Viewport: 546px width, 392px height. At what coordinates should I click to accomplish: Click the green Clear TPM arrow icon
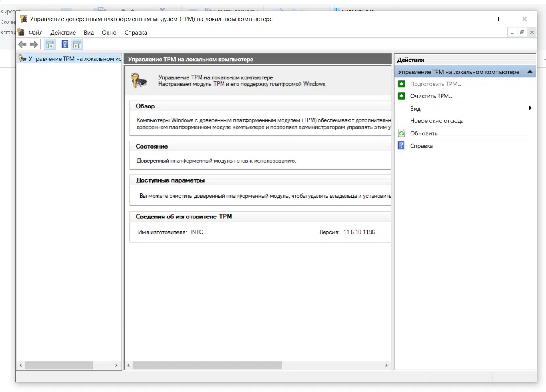point(401,96)
